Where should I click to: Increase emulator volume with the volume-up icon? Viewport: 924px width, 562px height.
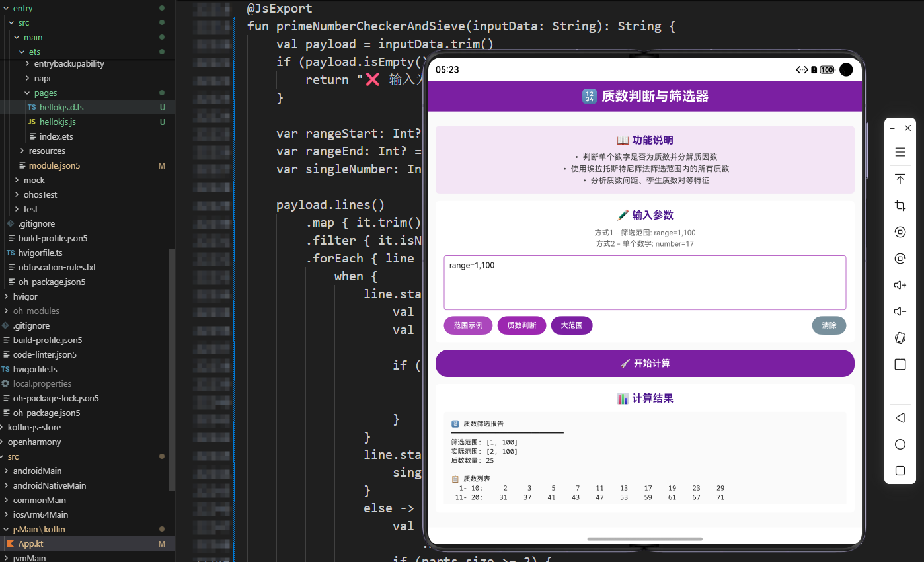(x=900, y=284)
